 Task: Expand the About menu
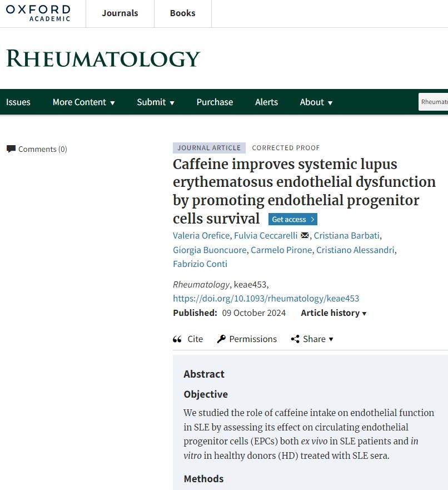(316, 102)
